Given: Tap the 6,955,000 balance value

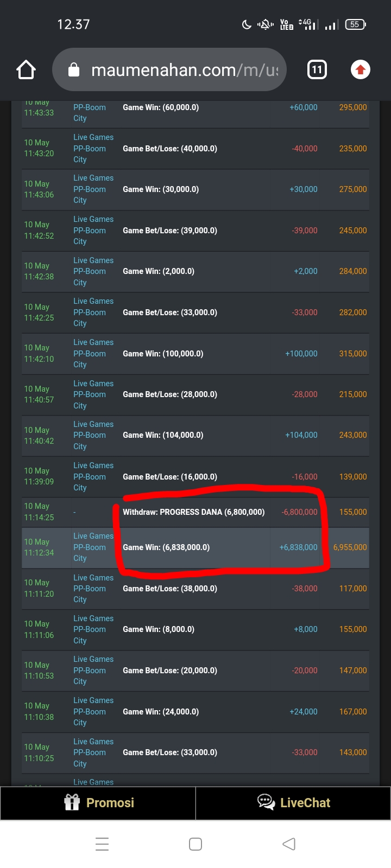Looking at the screenshot, I should [x=350, y=547].
